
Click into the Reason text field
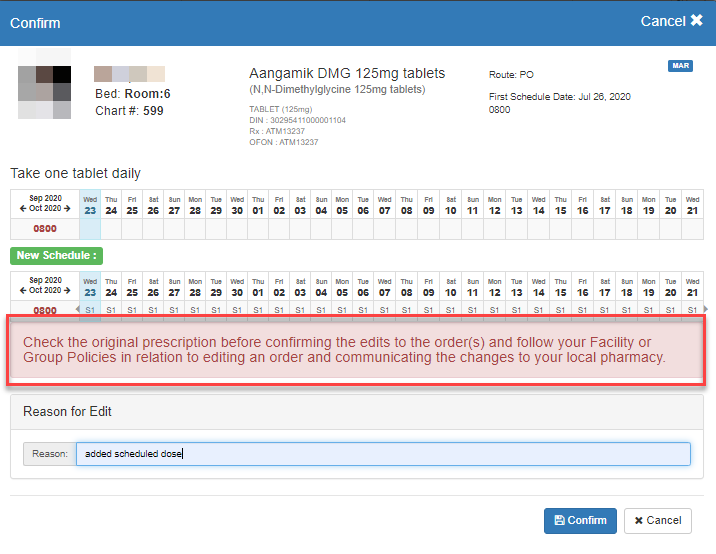coord(383,454)
